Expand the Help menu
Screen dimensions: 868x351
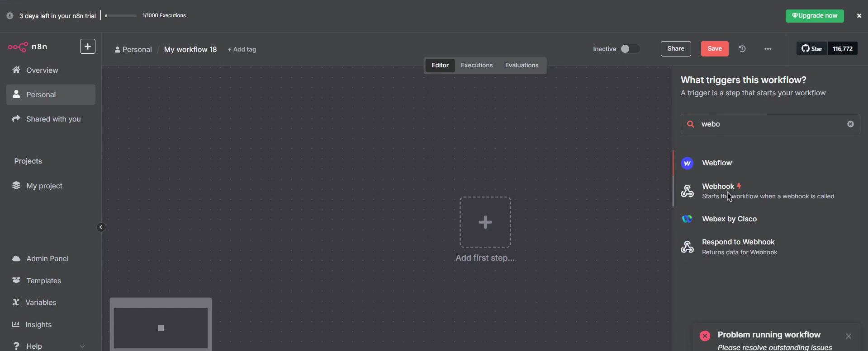coord(51,346)
